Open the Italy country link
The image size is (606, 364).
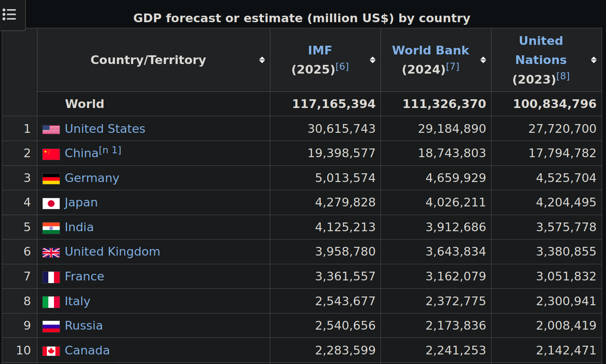pyautogui.click(x=77, y=301)
